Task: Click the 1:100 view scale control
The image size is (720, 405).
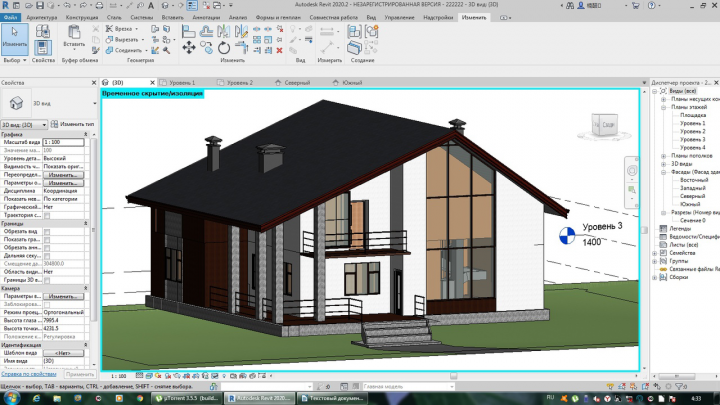Action: pos(118,376)
